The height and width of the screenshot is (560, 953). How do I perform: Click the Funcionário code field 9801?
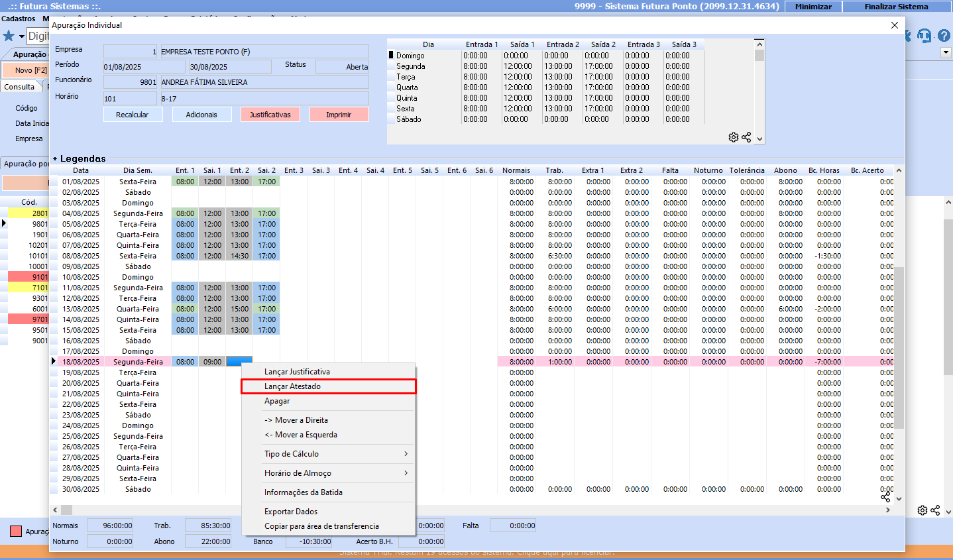click(131, 82)
